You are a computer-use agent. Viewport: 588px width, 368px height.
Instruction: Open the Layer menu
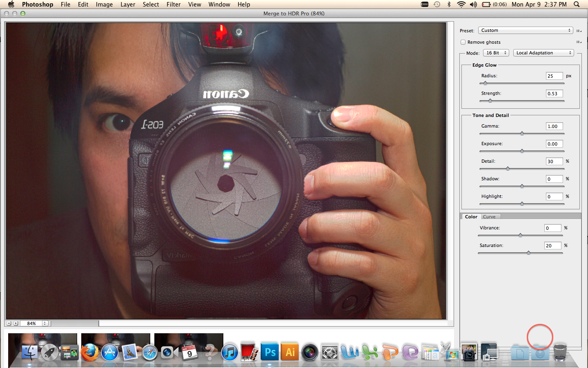[128, 4]
